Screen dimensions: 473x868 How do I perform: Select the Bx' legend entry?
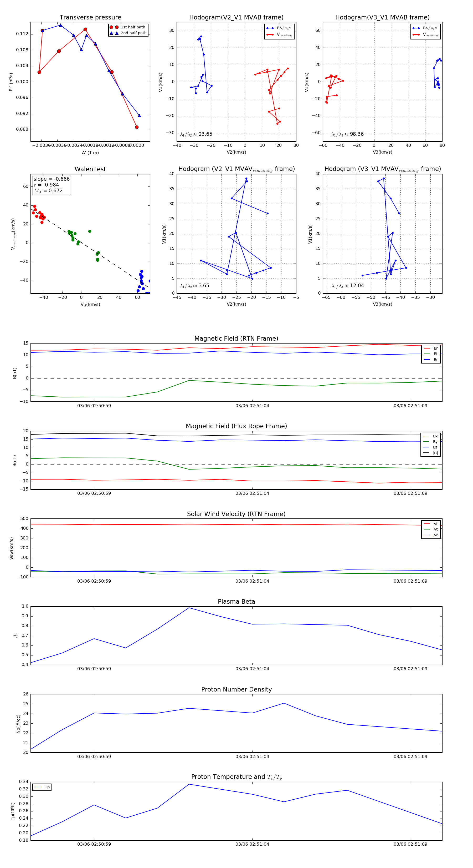click(x=431, y=436)
